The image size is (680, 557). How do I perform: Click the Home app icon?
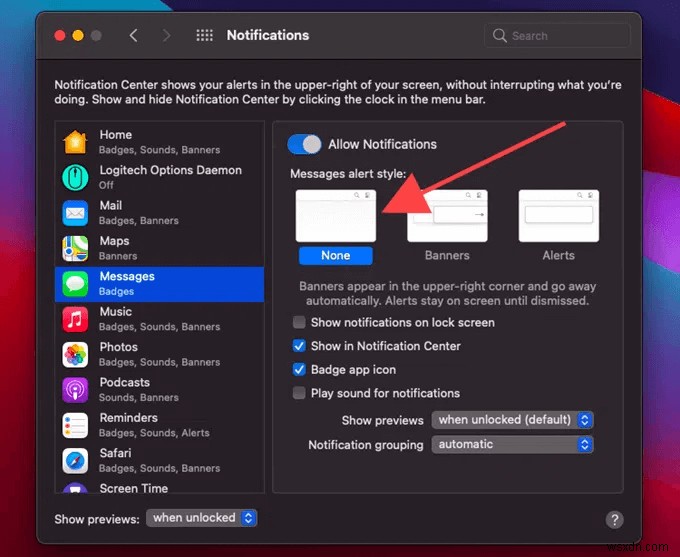pyautogui.click(x=75, y=142)
